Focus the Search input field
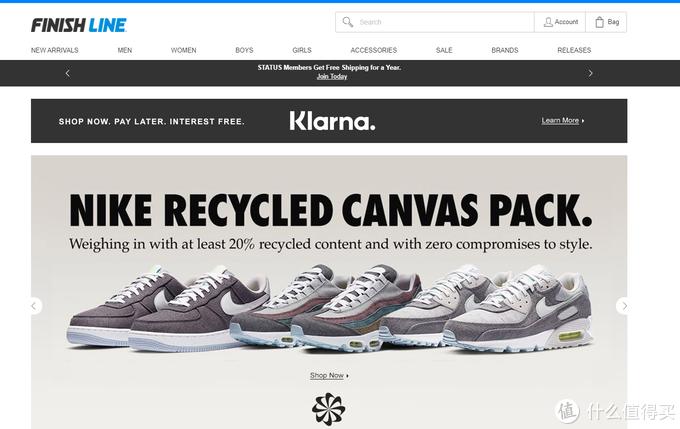Viewport: 680px width, 429px height. pyautogui.click(x=435, y=22)
